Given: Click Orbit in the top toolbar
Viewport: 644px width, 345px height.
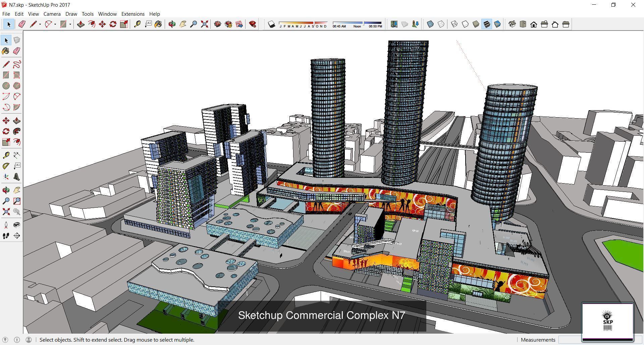Looking at the screenshot, I should point(172,24).
